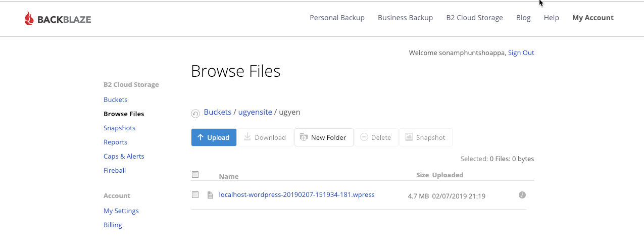The width and height of the screenshot is (644, 251).
Task: Click the Uploaded column header
Action: [x=448, y=175]
